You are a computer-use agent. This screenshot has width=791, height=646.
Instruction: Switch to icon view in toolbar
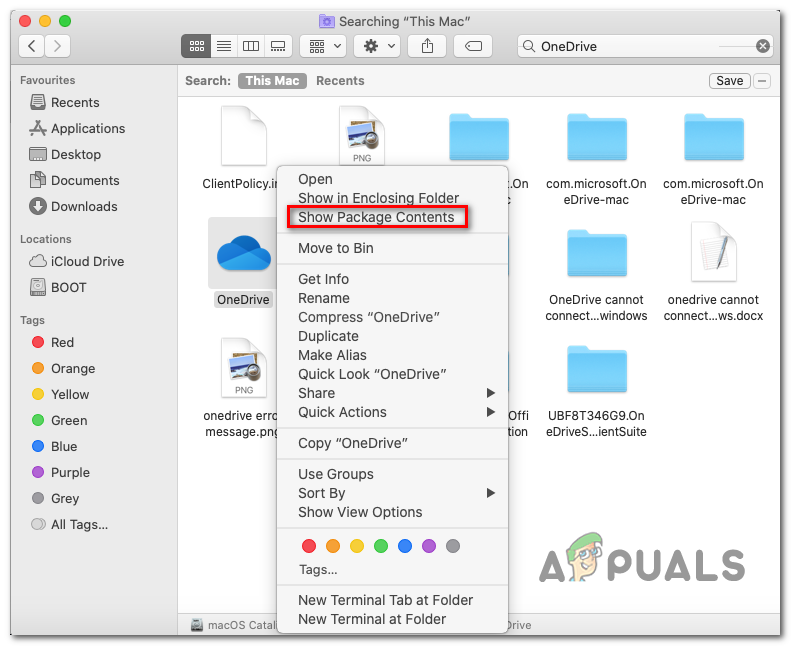[x=196, y=46]
